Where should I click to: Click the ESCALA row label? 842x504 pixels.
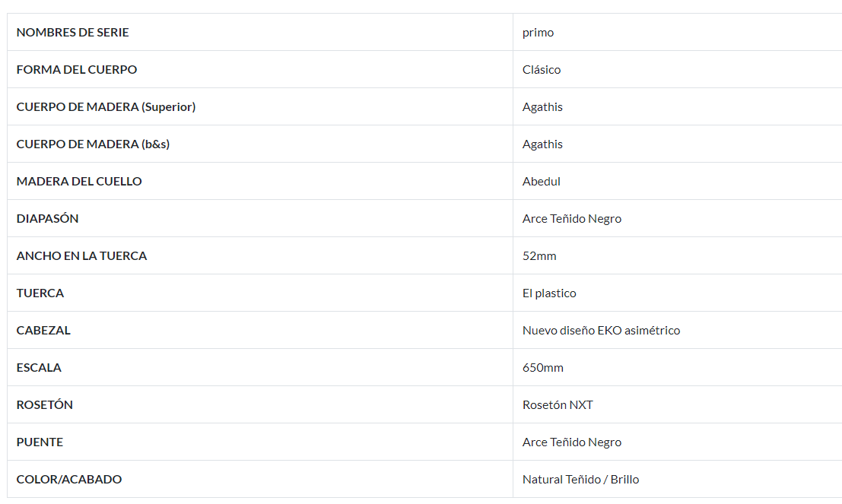click(x=39, y=368)
